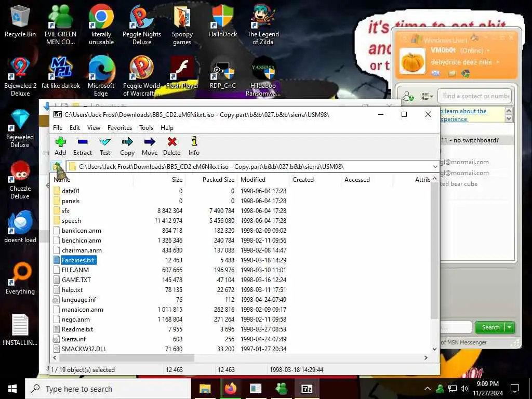532x399 pixels.
Task: Select the GAME.TXT file
Action: 76,280
